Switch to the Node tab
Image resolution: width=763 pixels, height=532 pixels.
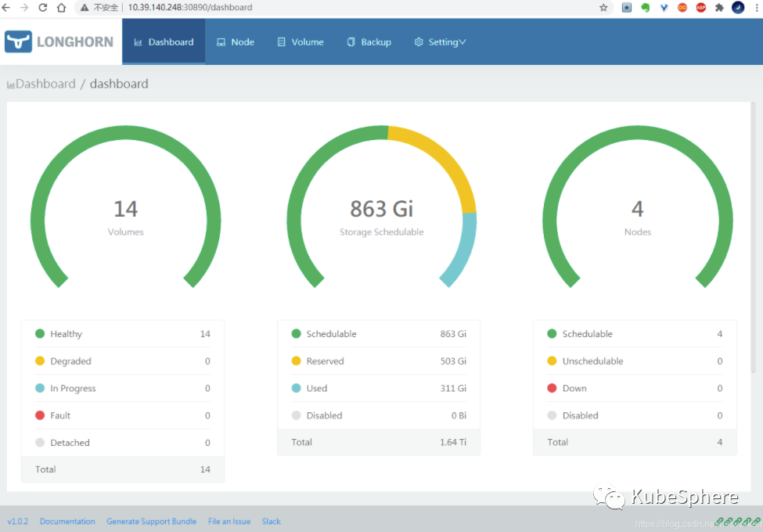click(235, 42)
